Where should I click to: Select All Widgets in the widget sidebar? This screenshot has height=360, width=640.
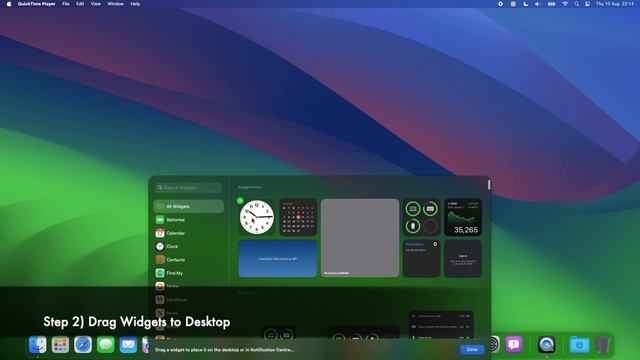[x=189, y=207]
